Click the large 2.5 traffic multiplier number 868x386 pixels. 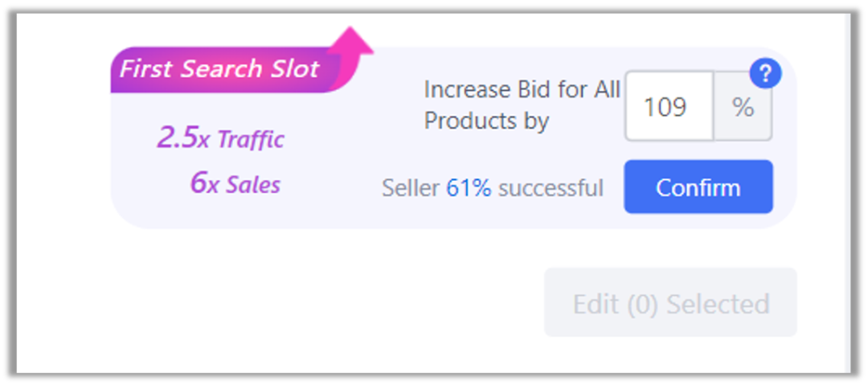(x=177, y=138)
